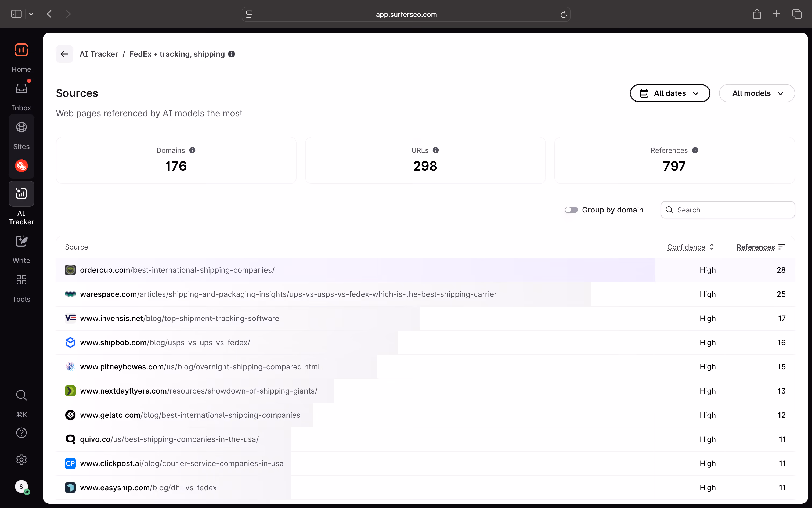Open the warespace.com ups-vs-usps-vs-fedex link
The width and height of the screenshot is (812, 508).
[288, 294]
